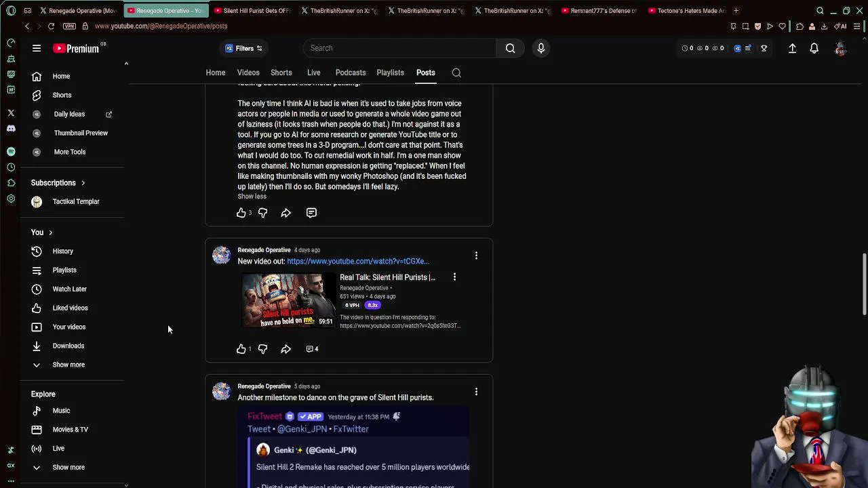Open a new browser tab with plus
Screen dimensions: 868x488
click(x=736, y=11)
